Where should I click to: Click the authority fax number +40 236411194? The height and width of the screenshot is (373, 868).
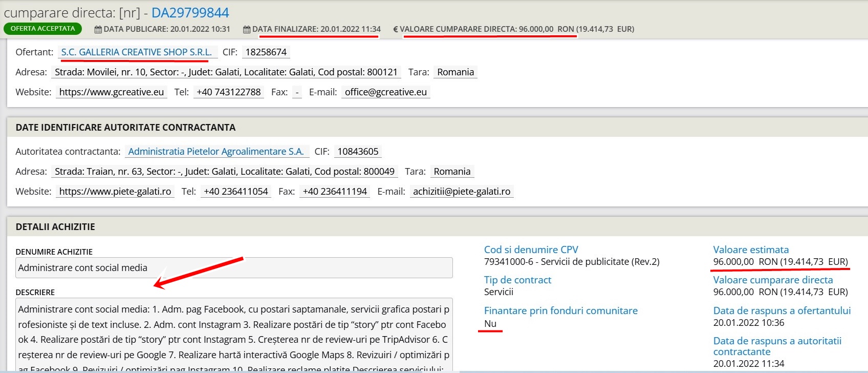(335, 191)
